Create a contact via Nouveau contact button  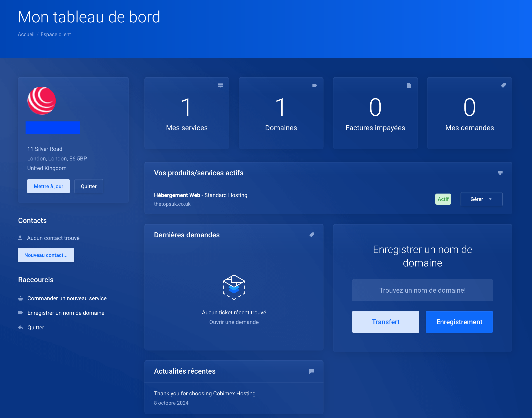coord(46,255)
